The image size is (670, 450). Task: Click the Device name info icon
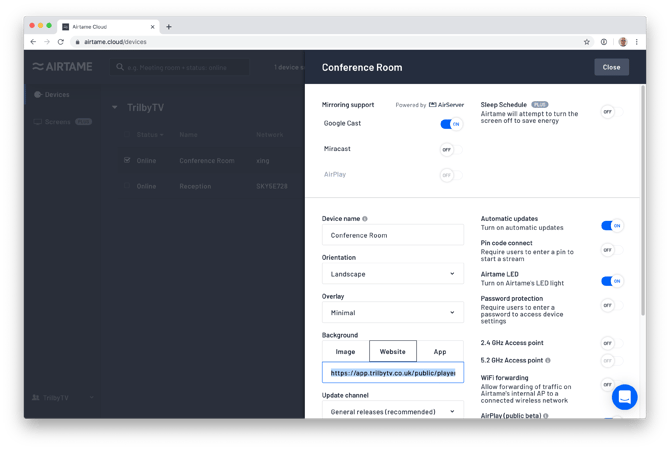pyautogui.click(x=365, y=218)
